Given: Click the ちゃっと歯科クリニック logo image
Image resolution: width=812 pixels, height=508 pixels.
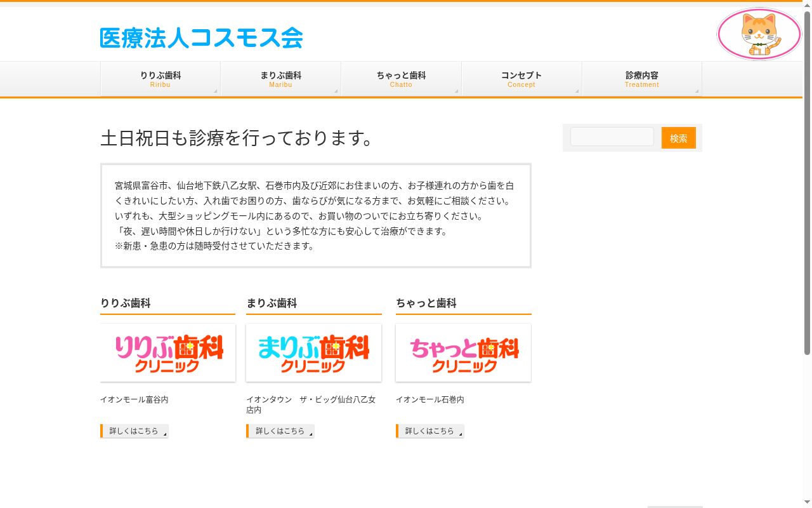Looking at the screenshot, I should (x=463, y=353).
